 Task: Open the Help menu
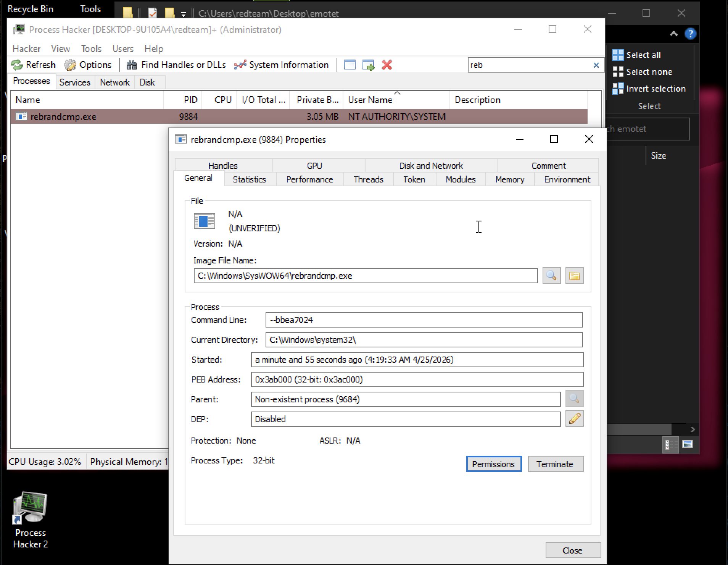tap(154, 49)
